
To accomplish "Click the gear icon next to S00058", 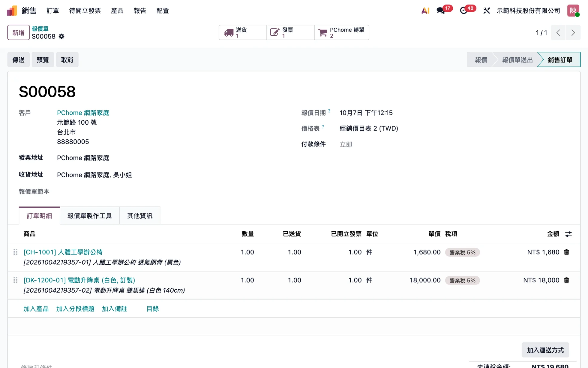I will (x=61, y=36).
